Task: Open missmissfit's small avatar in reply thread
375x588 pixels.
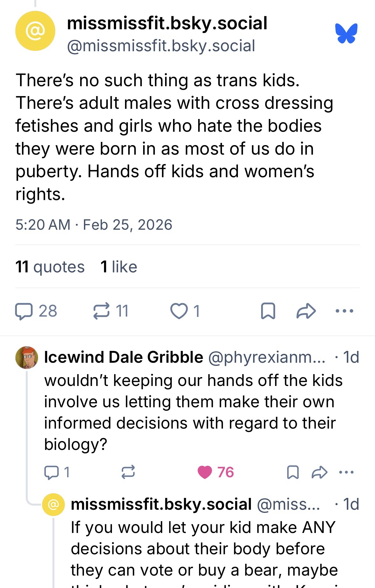Action: tap(53, 504)
